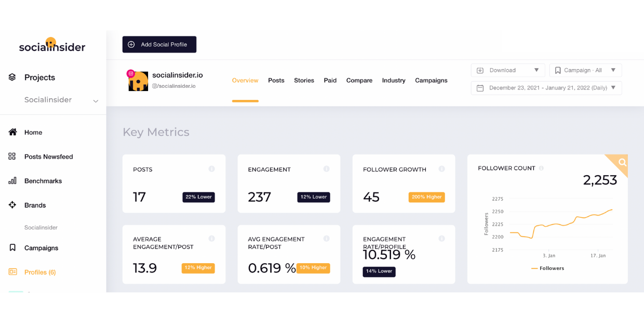Click the bookmark icon in Campaign filter
Viewport: 644px width, 312px height.
(558, 70)
